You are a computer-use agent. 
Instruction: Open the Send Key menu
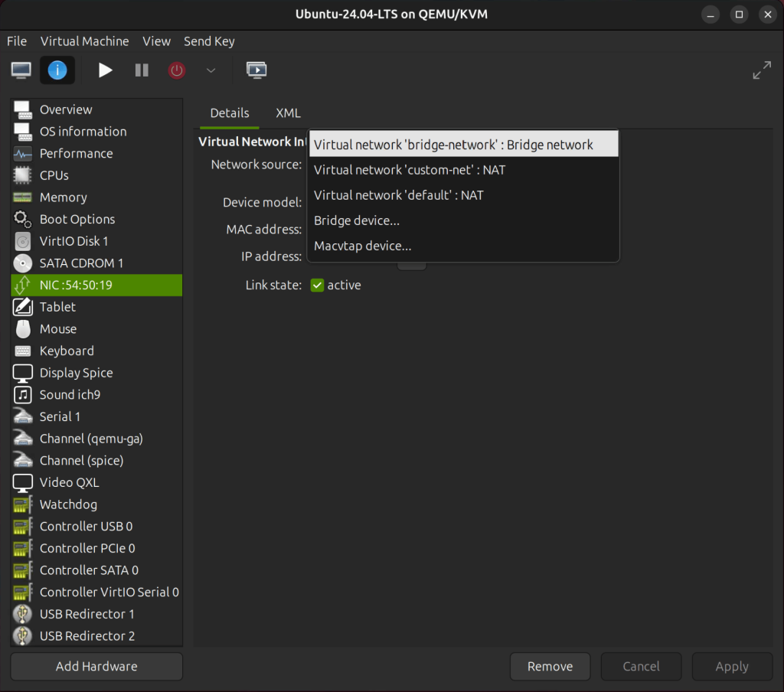click(209, 41)
